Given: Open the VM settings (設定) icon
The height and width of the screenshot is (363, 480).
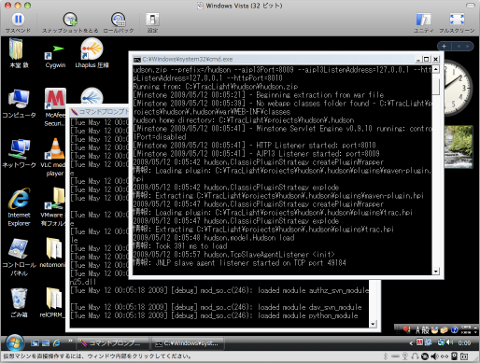Looking at the screenshot, I should [152, 20].
